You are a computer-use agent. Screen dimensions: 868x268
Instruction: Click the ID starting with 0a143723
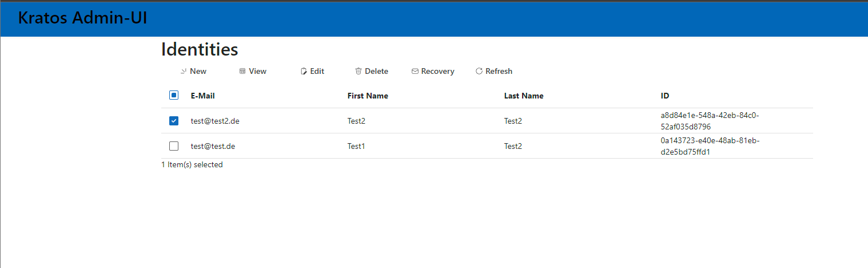710,146
